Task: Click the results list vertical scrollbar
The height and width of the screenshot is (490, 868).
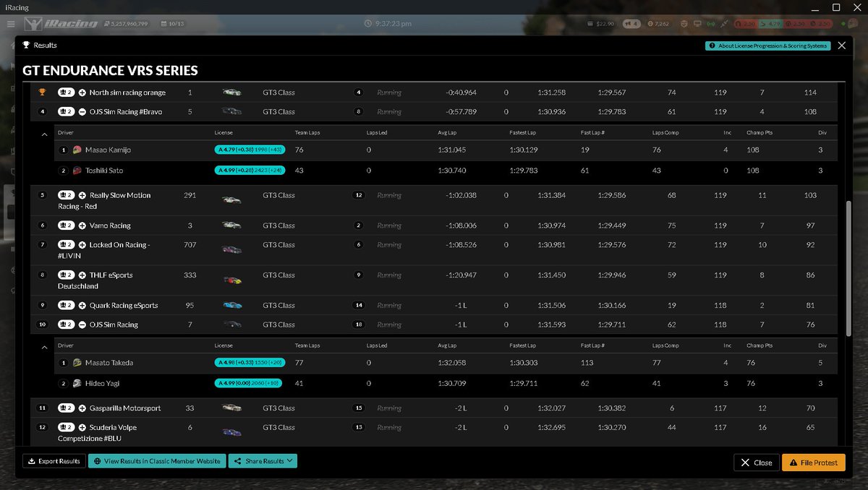Action: click(849, 267)
